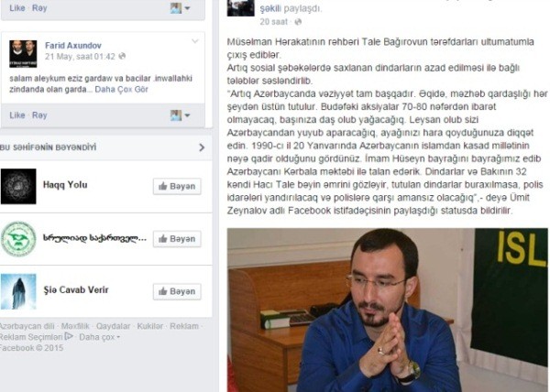Click Daha Çox Gör to expand post
This screenshot has height=392, width=550.
click(121, 90)
